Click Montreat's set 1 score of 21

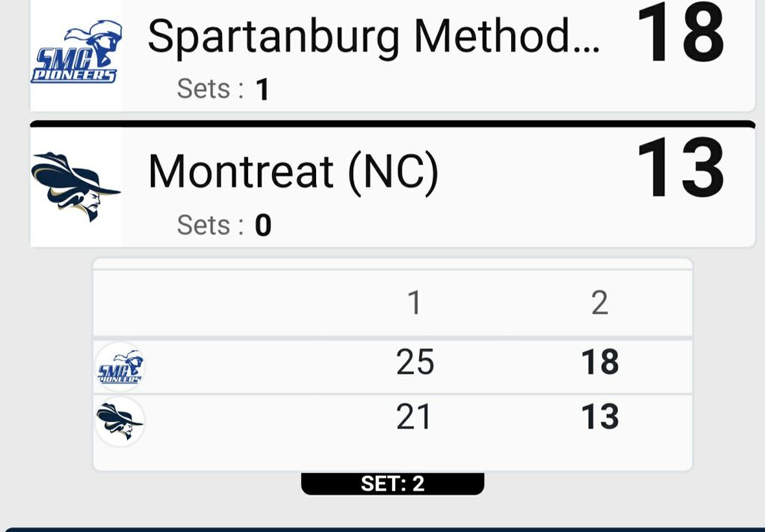point(415,416)
